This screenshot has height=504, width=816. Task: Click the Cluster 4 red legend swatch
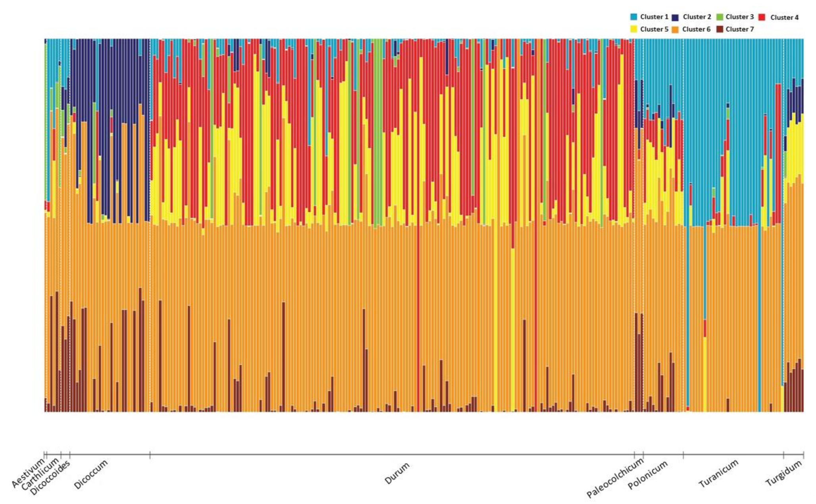point(761,17)
